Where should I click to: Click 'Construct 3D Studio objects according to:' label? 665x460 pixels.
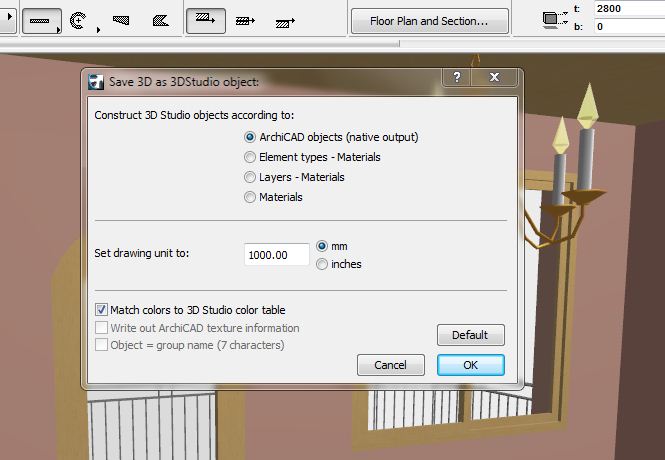[x=194, y=115]
